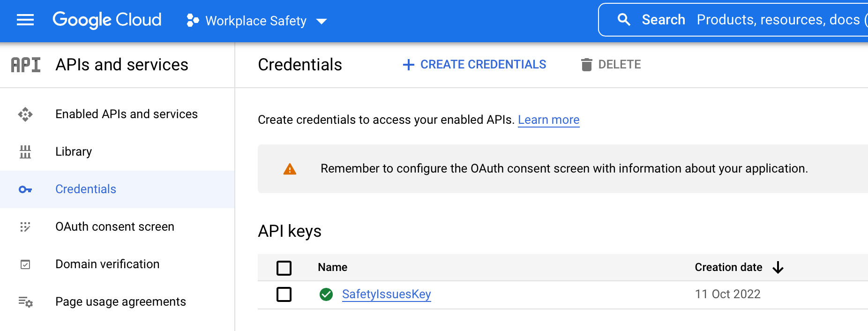Follow the Learn more link
868x331 pixels.
[548, 120]
